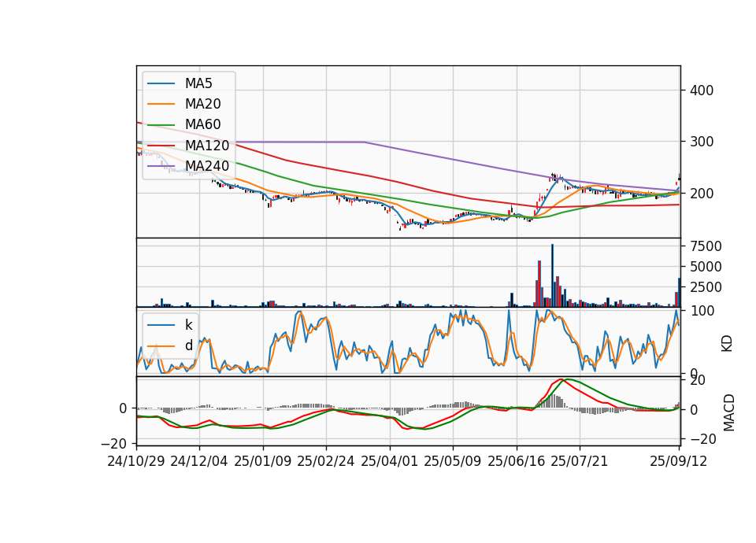
Task: Click the 7500 volume axis label
Action: click(x=706, y=246)
